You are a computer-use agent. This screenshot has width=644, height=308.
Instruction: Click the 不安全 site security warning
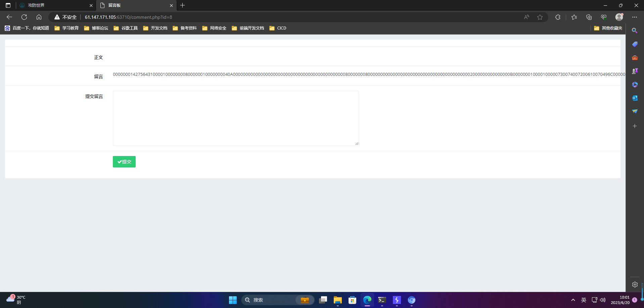(x=66, y=17)
